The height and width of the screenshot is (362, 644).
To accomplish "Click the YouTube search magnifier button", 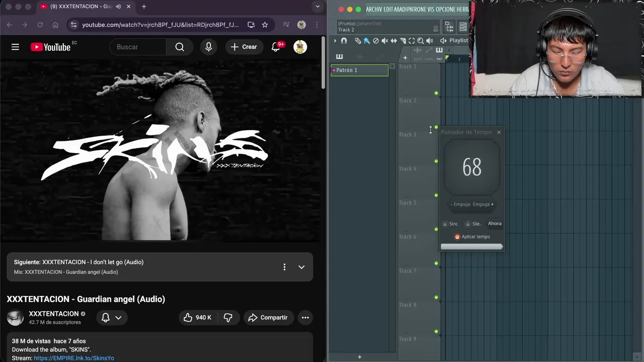I will pyautogui.click(x=180, y=47).
